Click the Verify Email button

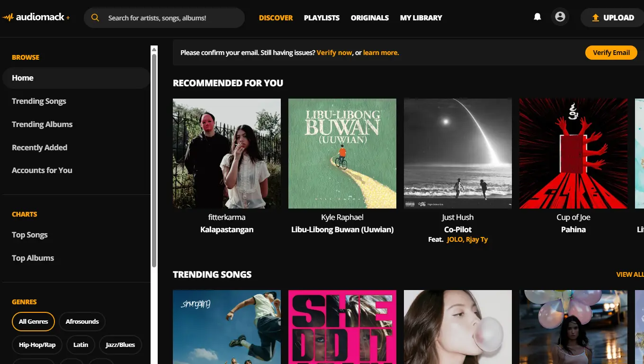coord(611,53)
